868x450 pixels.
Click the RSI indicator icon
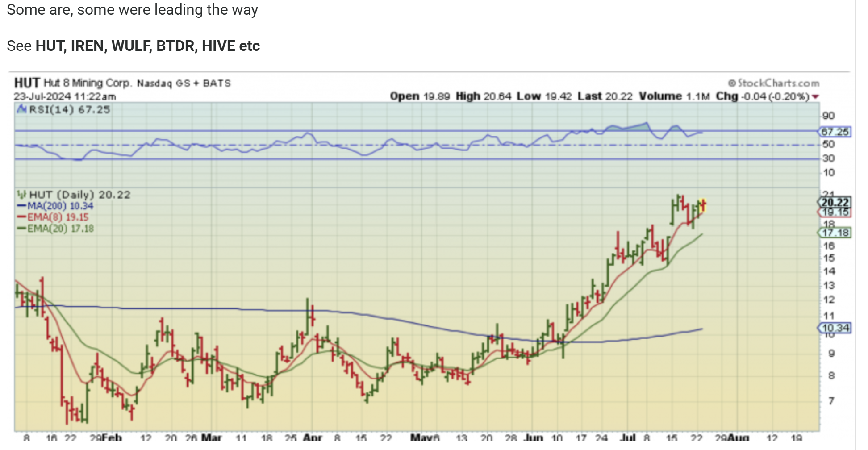tap(21, 109)
